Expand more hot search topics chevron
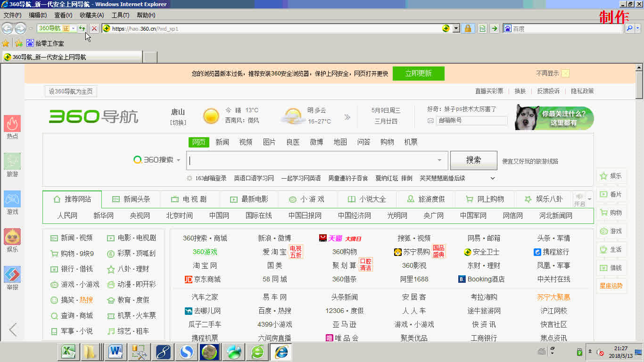Image resolution: width=644 pixels, height=362 pixels. tap(493, 178)
